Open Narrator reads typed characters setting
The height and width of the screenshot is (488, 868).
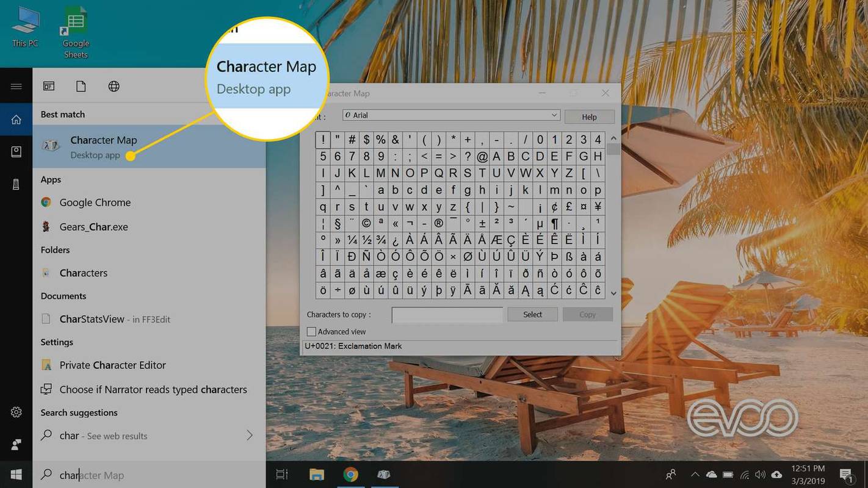point(149,389)
